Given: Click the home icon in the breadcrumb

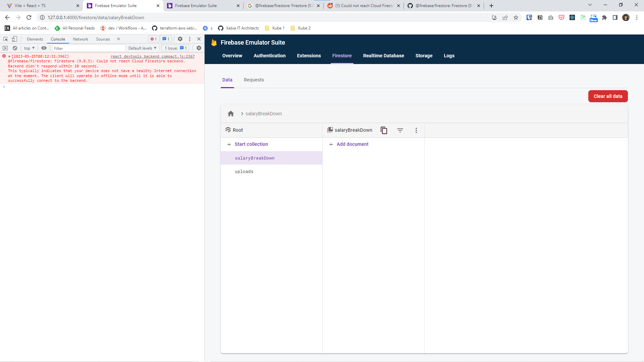Looking at the screenshot, I should (x=231, y=114).
